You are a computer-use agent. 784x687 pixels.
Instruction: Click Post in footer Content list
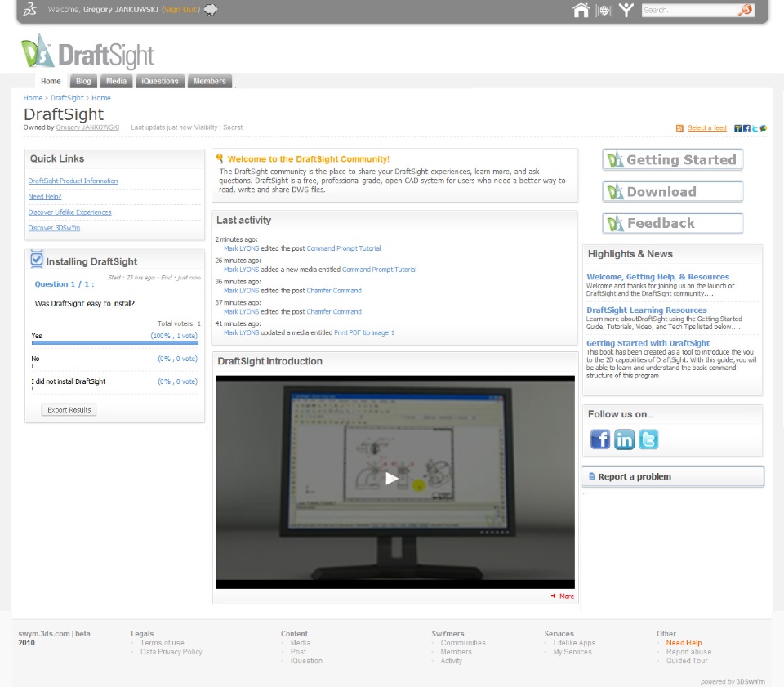coord(298,652)
